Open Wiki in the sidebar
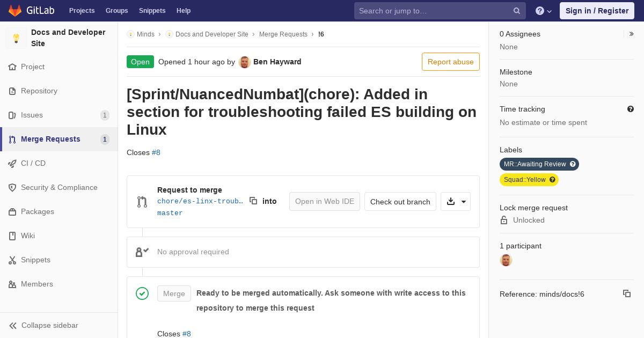Screen dimensions: 644x338 (59, 236)
